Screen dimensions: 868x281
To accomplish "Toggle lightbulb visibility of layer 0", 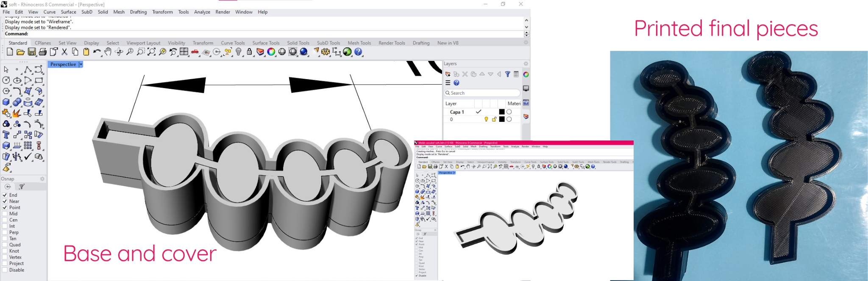I will (x=486, y=119).
